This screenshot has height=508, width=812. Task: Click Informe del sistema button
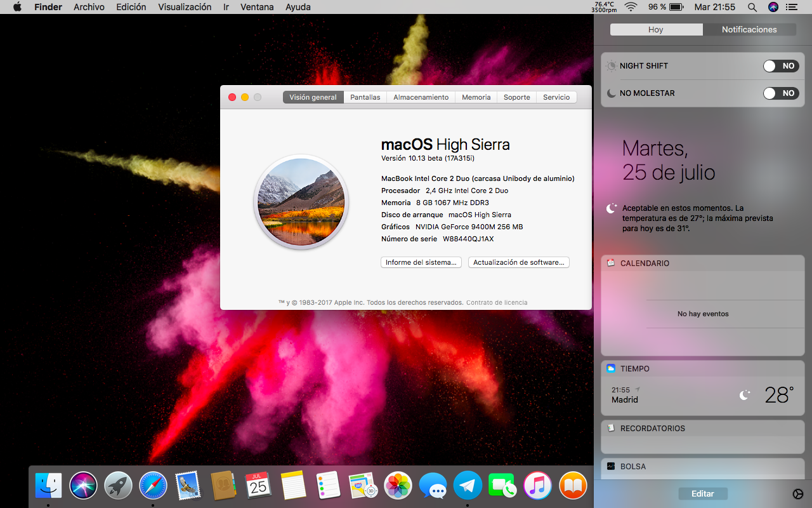[x=421, y=262]
